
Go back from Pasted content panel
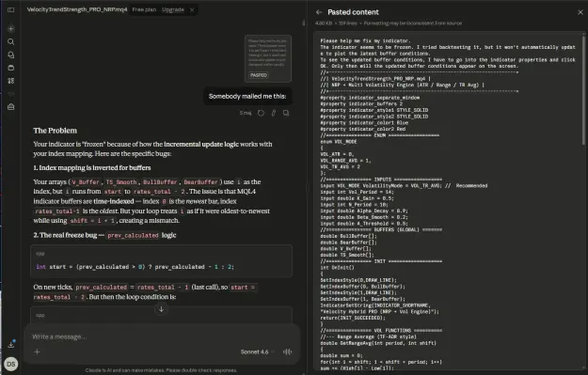[319, 12]
